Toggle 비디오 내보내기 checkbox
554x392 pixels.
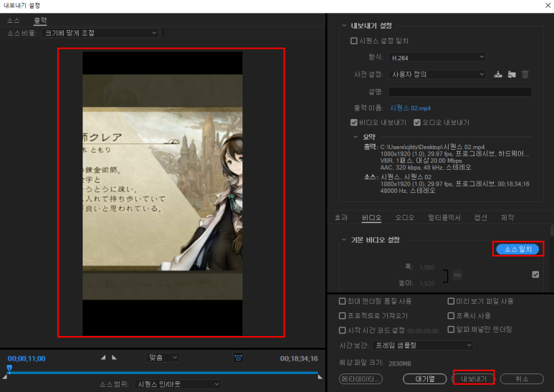pos(353,123)
